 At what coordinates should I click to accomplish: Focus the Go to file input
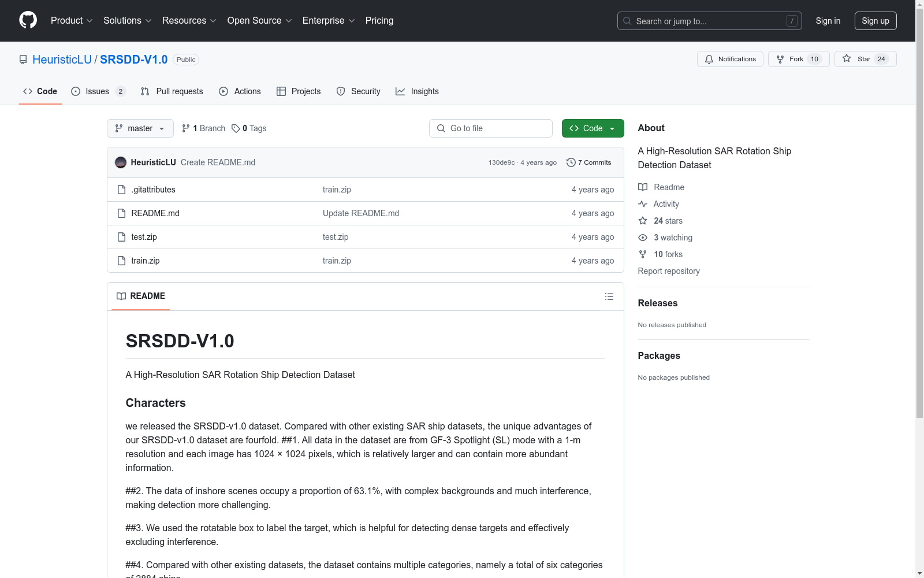tap(491, 128)
